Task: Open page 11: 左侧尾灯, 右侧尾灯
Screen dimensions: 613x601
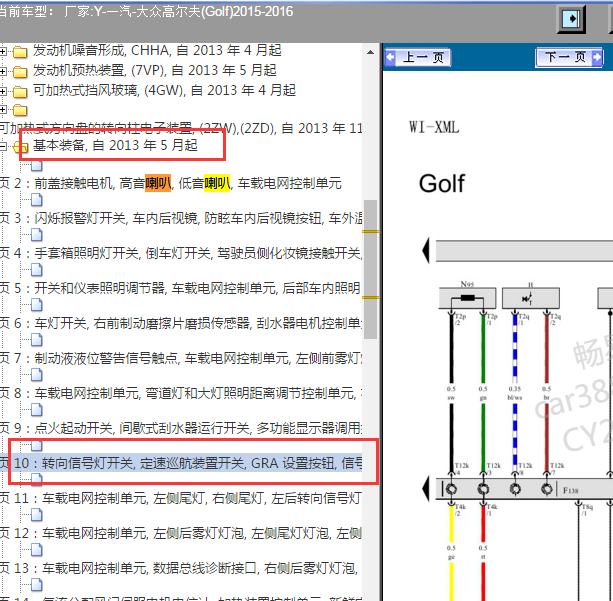Action: 181,498
